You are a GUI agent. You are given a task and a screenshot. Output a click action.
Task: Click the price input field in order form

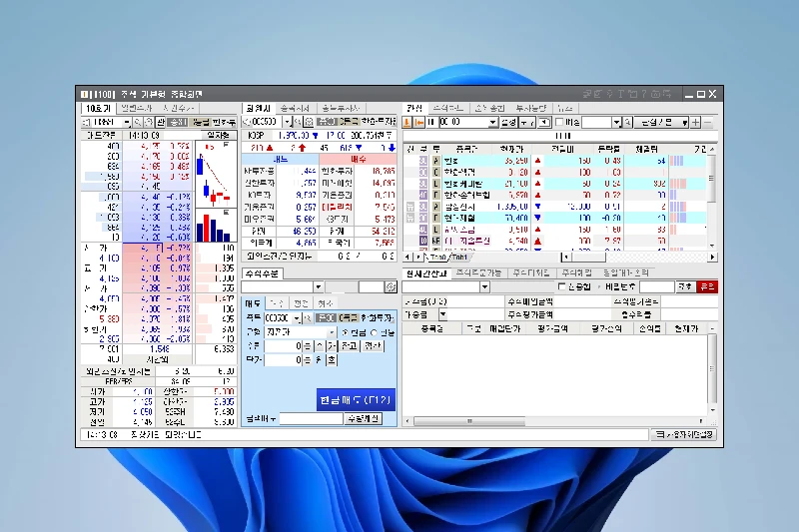pyautogui.click(x=284, y=360)
